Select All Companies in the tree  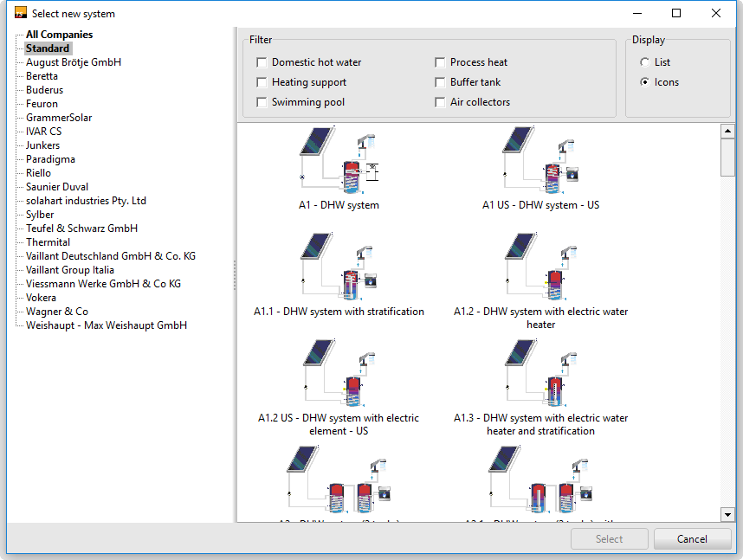59,35
